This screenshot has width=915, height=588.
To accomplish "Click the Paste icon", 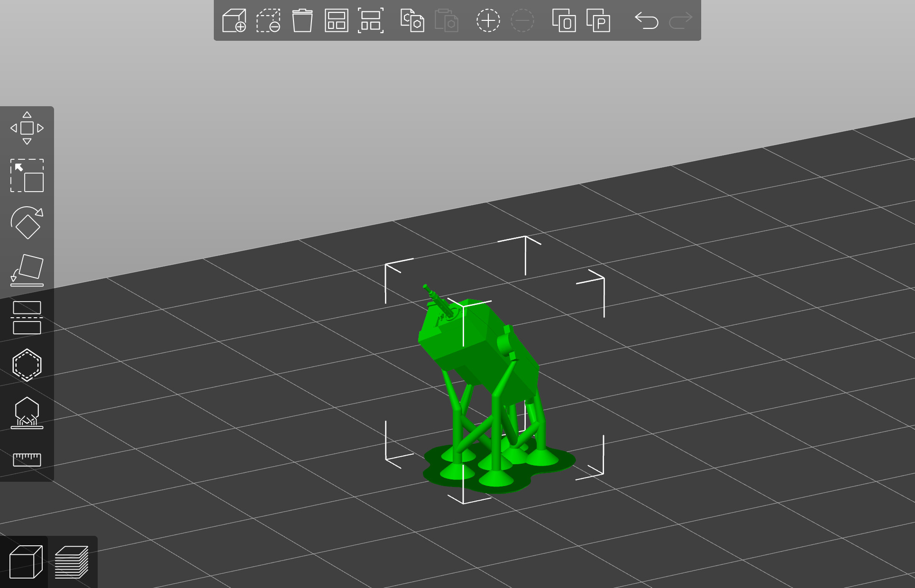I will (447, 20).
